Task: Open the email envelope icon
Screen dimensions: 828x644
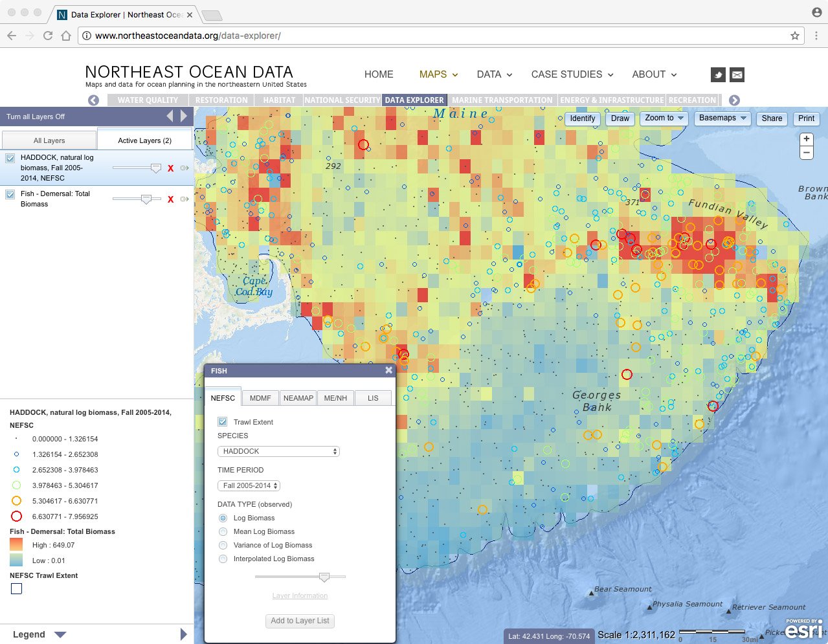Action: [x=737, y=74]
